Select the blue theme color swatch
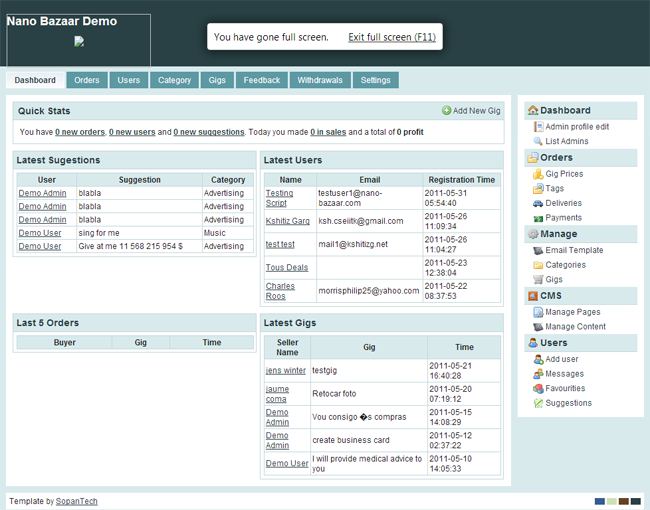 (x=599, y=501)
